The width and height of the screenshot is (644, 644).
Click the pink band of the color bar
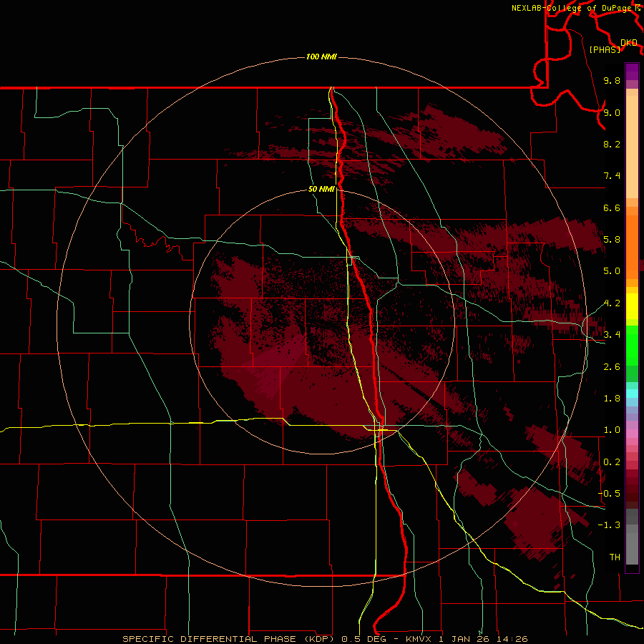tap(632, 434)
